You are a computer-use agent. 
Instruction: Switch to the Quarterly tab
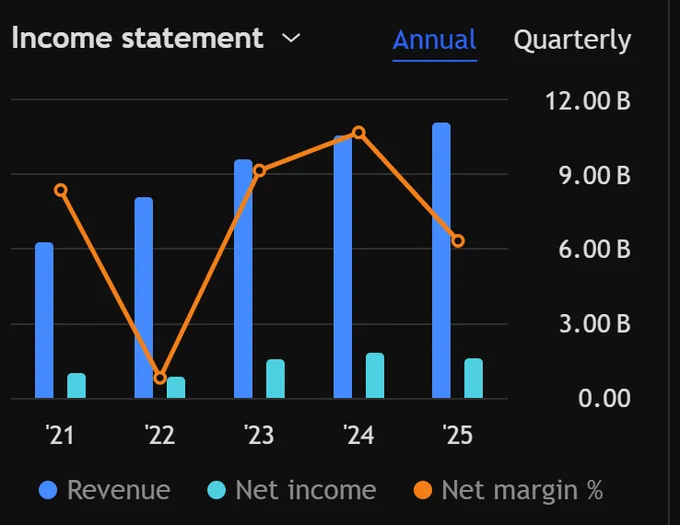(572, 41)
